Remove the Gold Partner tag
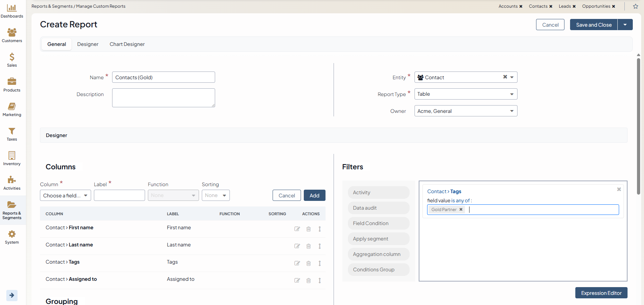 (461, 210)
